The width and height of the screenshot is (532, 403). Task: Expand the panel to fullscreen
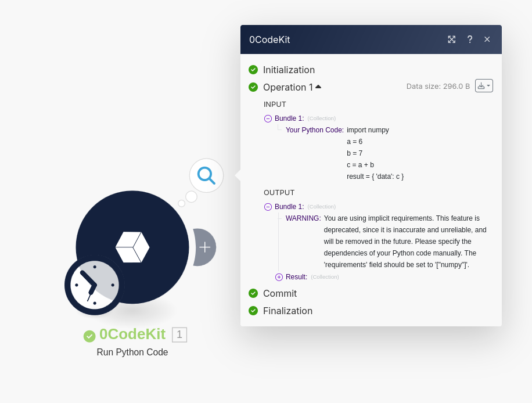452,39
